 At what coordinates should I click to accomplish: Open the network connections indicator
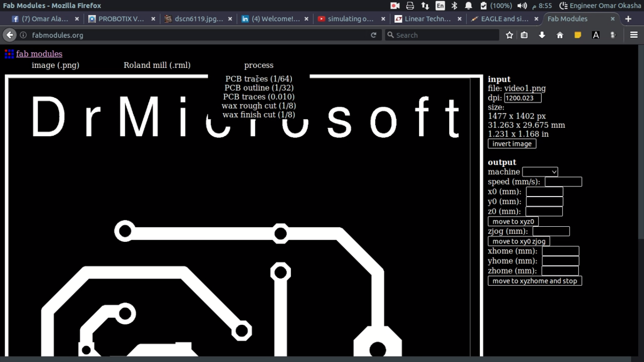425,6
